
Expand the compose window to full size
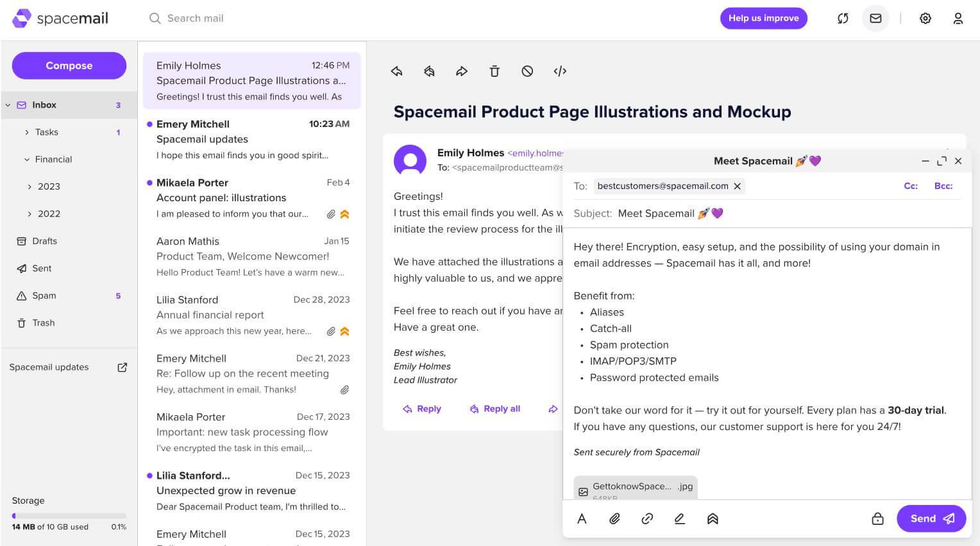942,161
